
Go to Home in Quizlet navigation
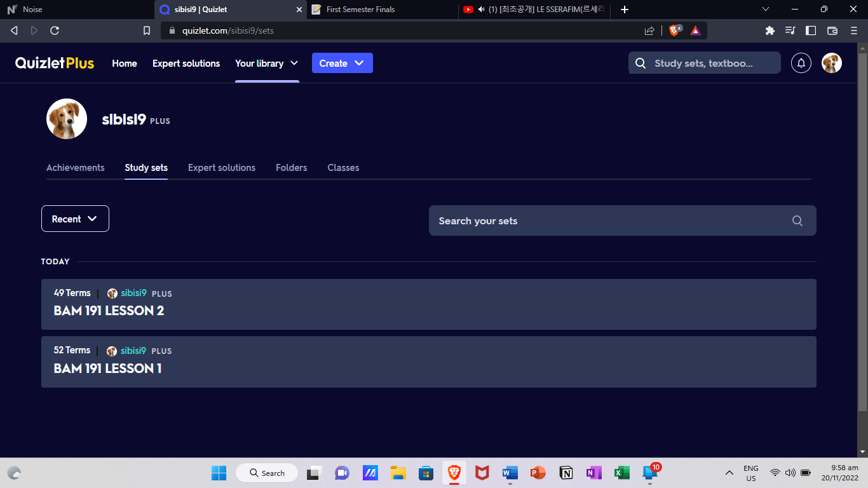(x=125, y=63)
